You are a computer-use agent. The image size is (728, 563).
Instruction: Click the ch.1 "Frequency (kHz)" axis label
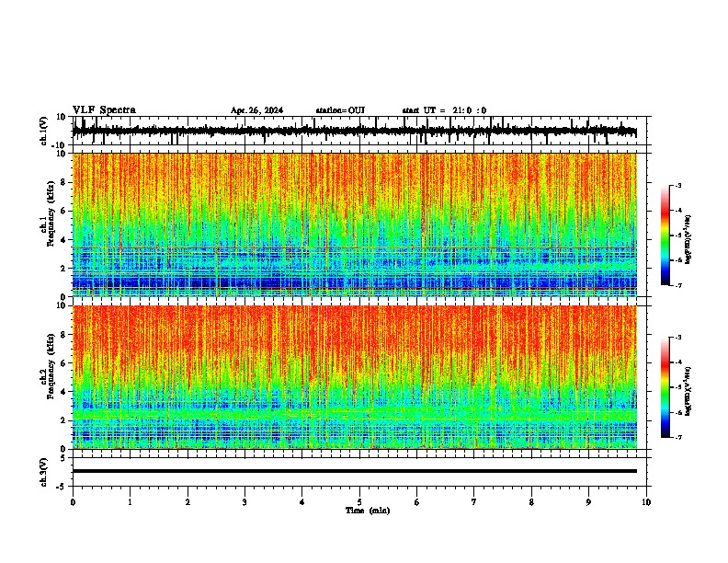point(51,213)
